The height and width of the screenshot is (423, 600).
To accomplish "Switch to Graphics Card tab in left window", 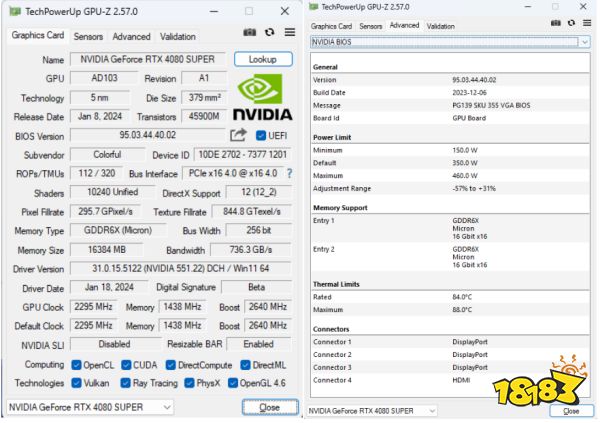I will click(x=38, y=35).
